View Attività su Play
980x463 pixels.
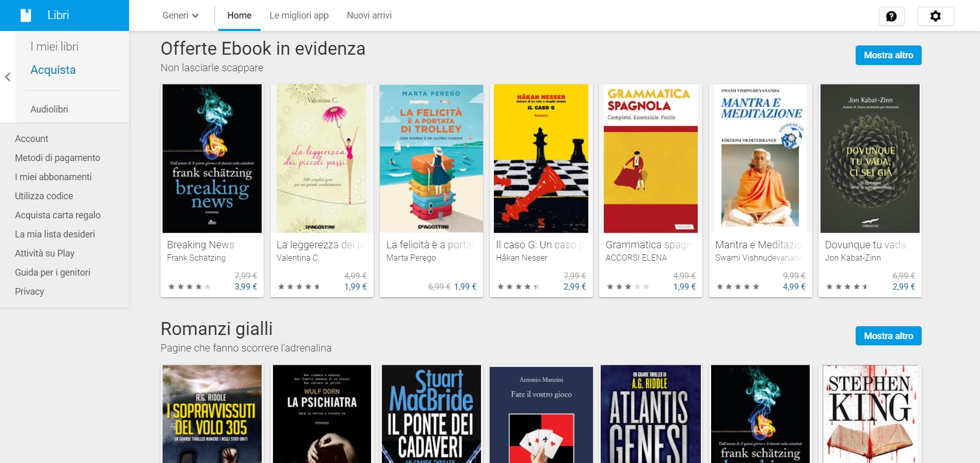[44, 253]
